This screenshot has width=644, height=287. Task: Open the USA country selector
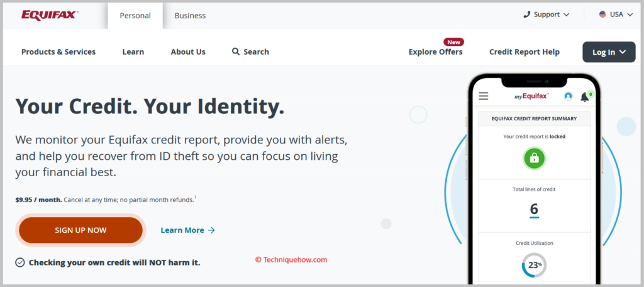tap(616, 14)
